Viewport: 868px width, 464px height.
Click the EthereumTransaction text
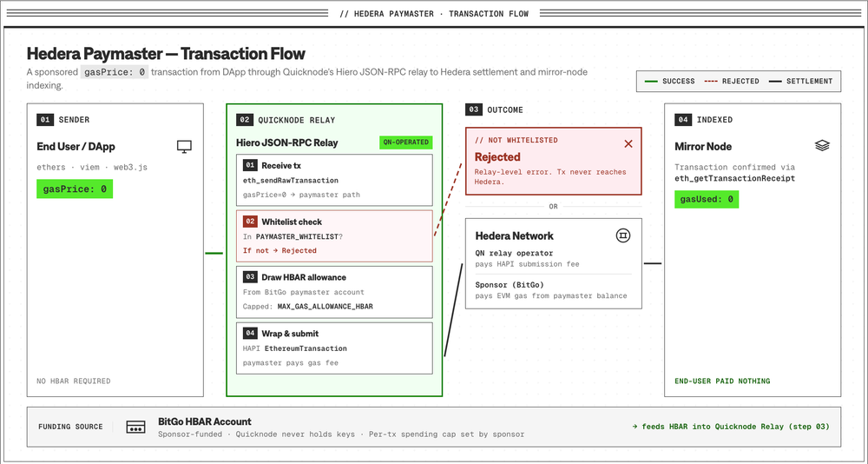coord(306,348)
